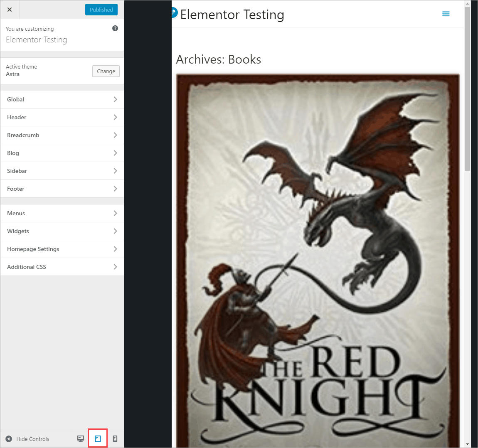Screen dimensions: 478x448
Task: Expand Widgets using its chevron arrow
Action: pyautogui.click(x=115, y=231)
